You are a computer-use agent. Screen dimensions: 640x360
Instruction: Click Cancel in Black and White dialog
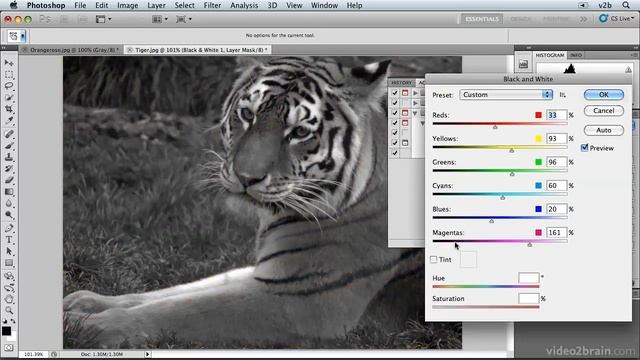[604, 111]
